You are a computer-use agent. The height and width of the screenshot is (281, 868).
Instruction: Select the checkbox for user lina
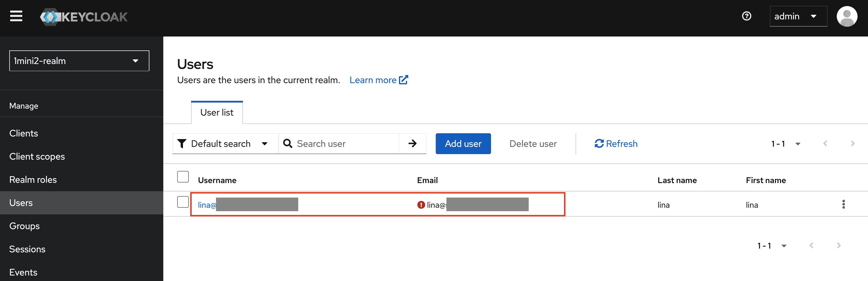click(x=183, y=202)
